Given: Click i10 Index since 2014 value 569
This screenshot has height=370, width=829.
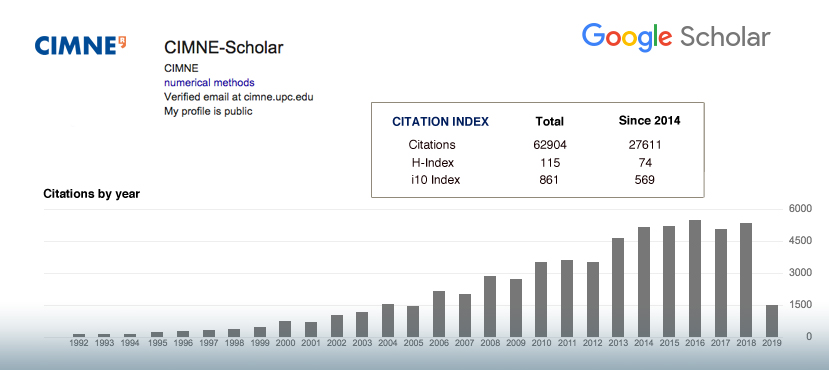Looking at the screenshot, I should click(645, 180).
